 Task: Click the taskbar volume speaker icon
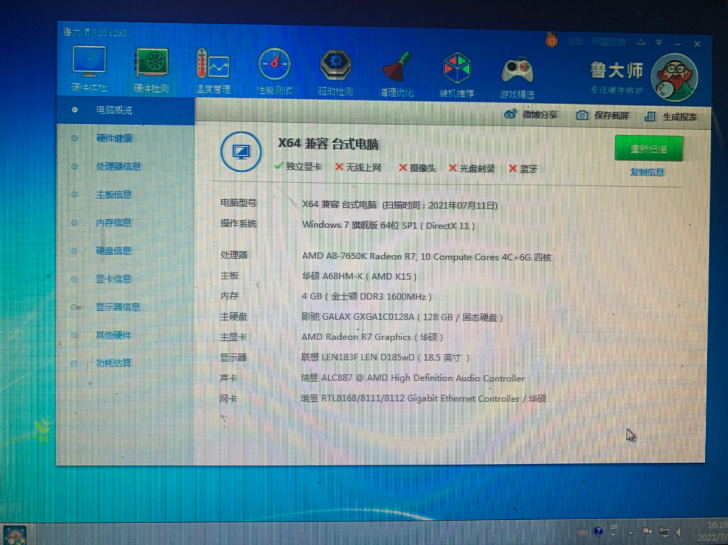pos(679,532)
